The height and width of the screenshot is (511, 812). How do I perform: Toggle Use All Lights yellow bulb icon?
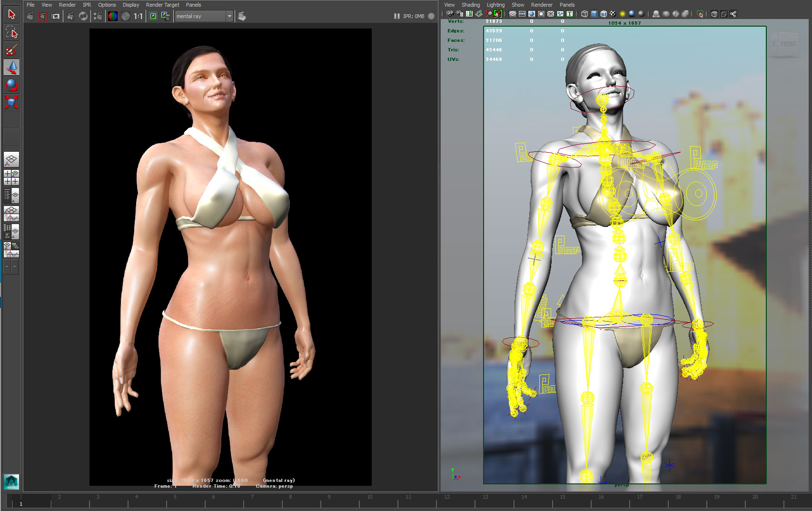tap(622, 14)
